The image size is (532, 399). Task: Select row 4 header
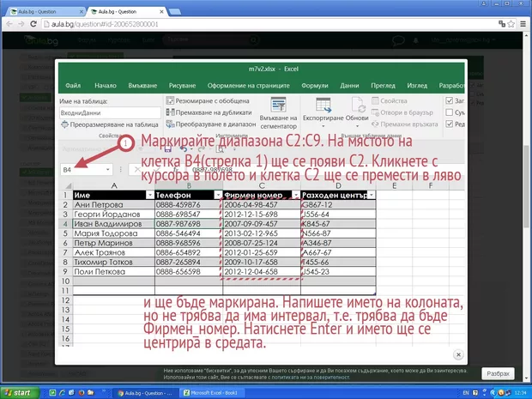click(65, 224)
